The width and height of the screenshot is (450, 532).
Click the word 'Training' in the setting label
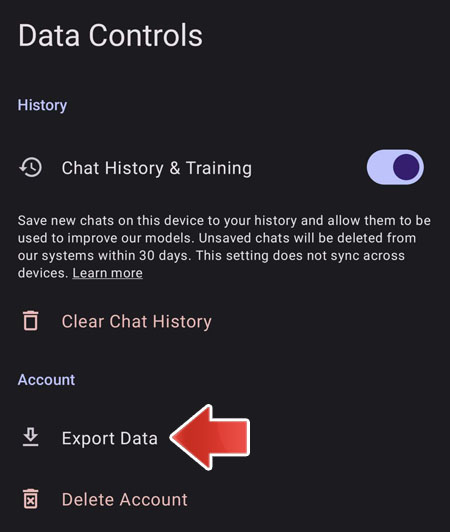coord(219,168)
